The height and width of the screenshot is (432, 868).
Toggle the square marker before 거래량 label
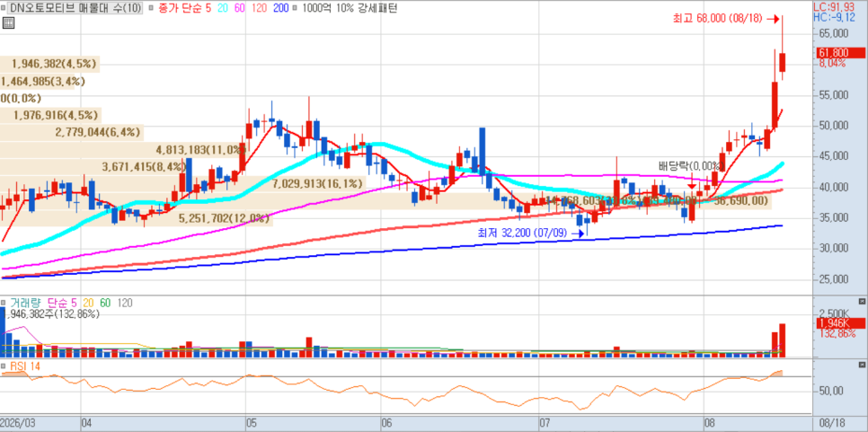click(4, 303)
